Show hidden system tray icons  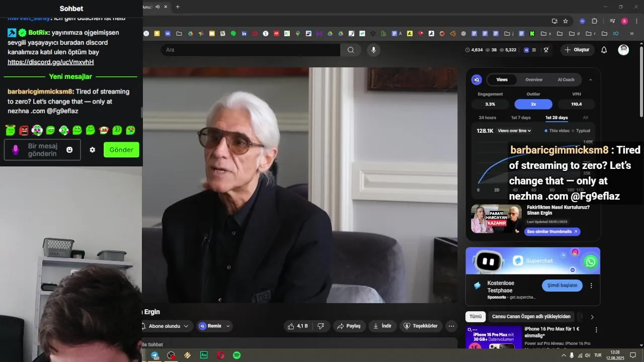pos(562,355)
